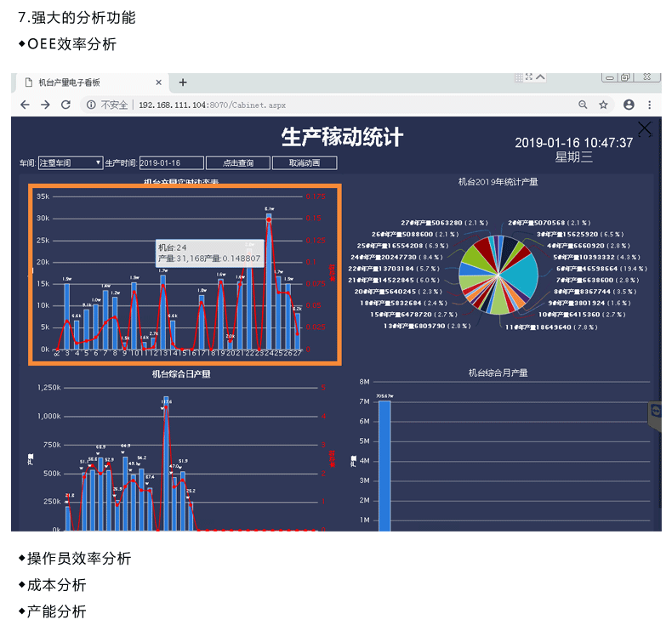
Task: Open the Chrome profile avatar icon
Action: [x=629, y=105]
